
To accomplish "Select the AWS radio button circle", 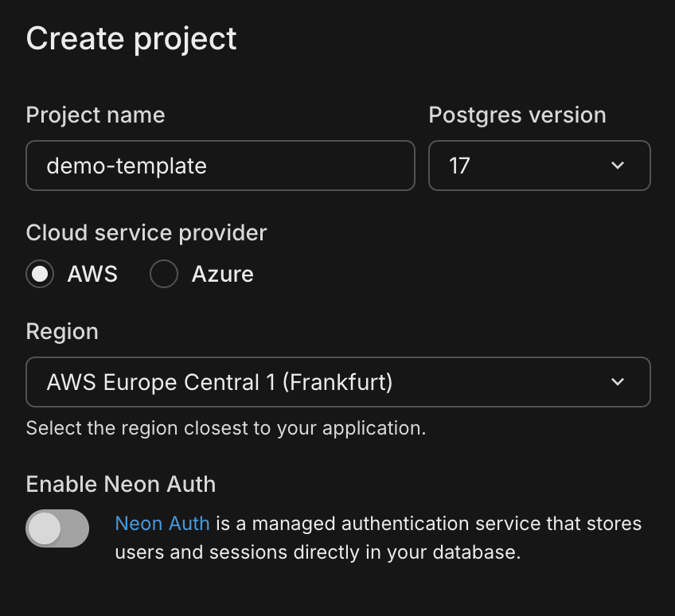I will [40, 275].
